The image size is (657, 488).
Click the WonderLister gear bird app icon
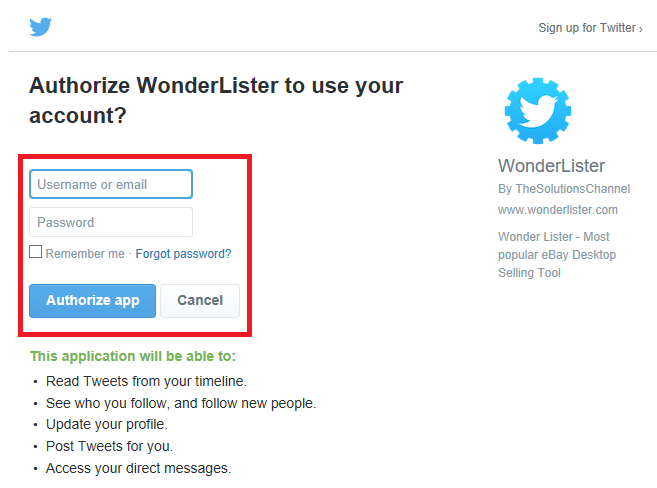538,111
